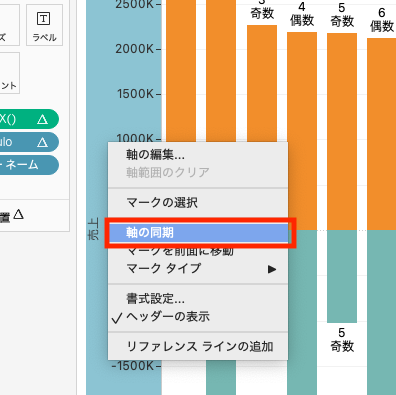Click the T icon in the label card
This screenshot has height=395, width=396.
click(43, 19)
